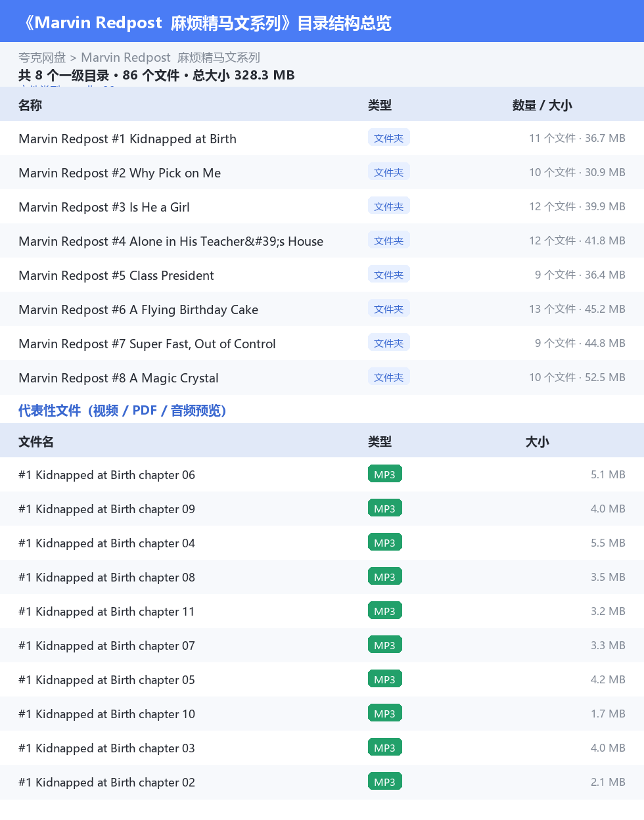
Task: Click the 3.2 MB size of chapter 11
Action: point(608,611)
